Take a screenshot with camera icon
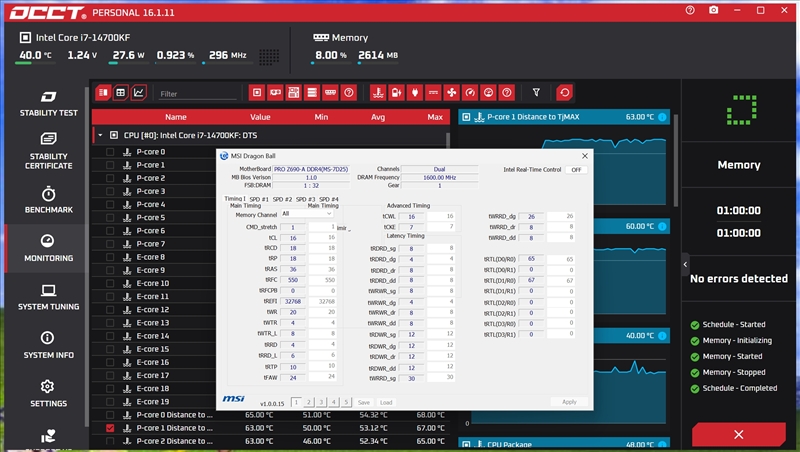 pyautogui.click(x=713, y=10)
